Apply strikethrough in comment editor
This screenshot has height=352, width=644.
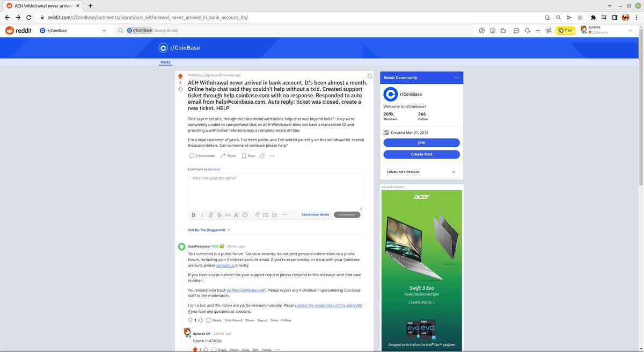(219, 215)
